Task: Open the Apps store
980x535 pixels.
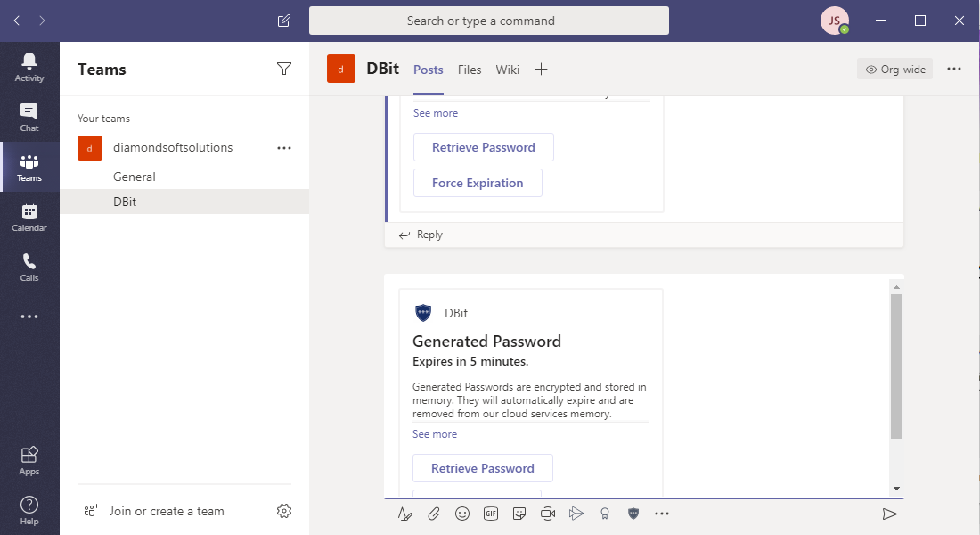Action: tap(29, 460)
